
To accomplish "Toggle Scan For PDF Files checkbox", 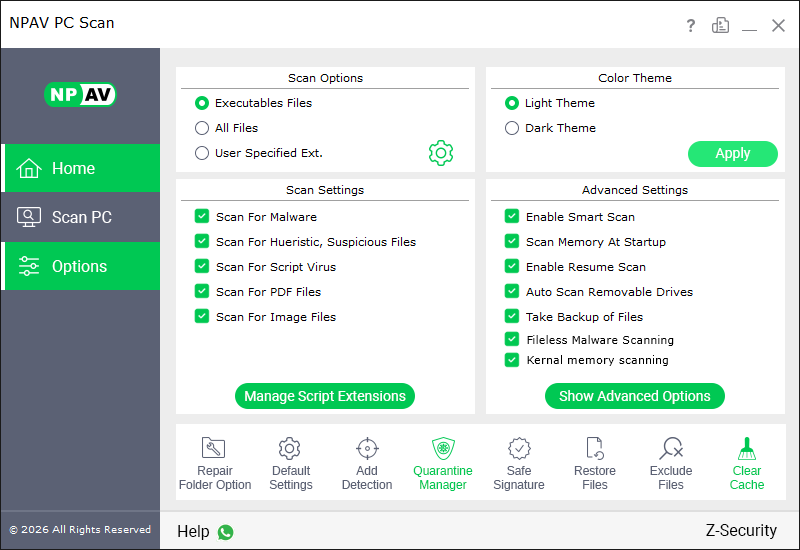I will [x=202, y=291].
